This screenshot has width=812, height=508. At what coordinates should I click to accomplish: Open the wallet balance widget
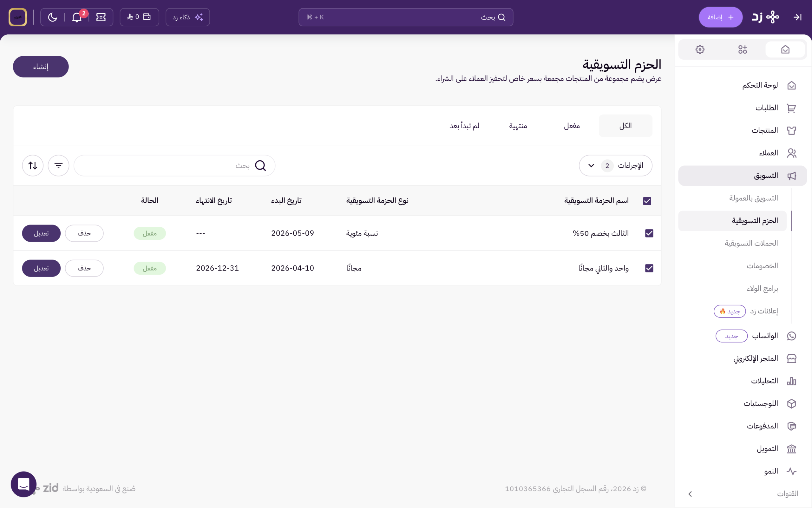[139, 17]
